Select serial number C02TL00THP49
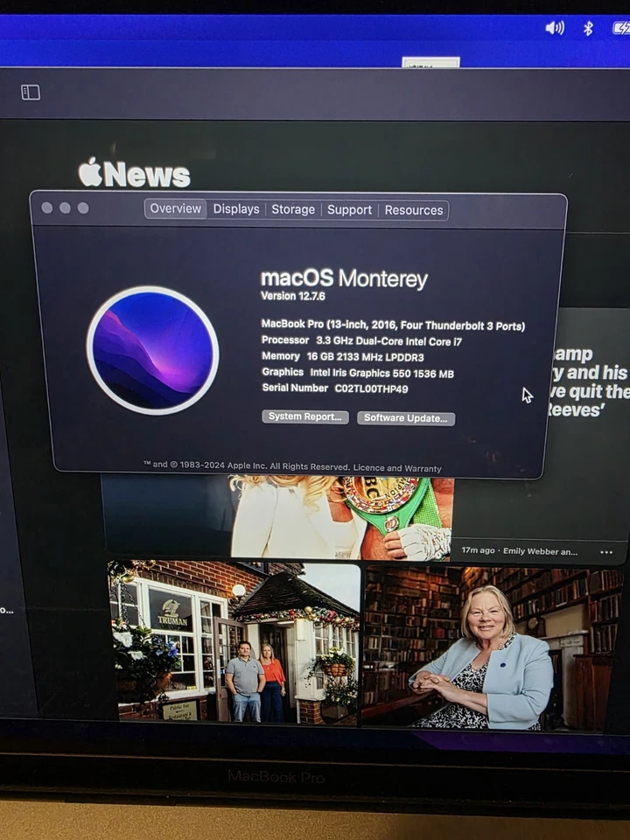Image resolution: width=630 pixels, height=840 pixels. pos(371,388)
